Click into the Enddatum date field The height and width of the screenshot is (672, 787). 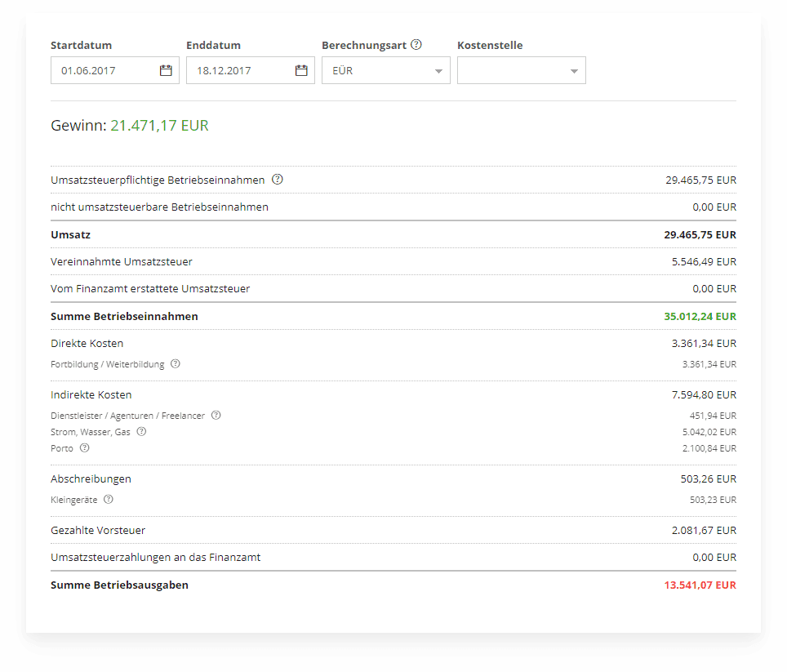[238, 71]
